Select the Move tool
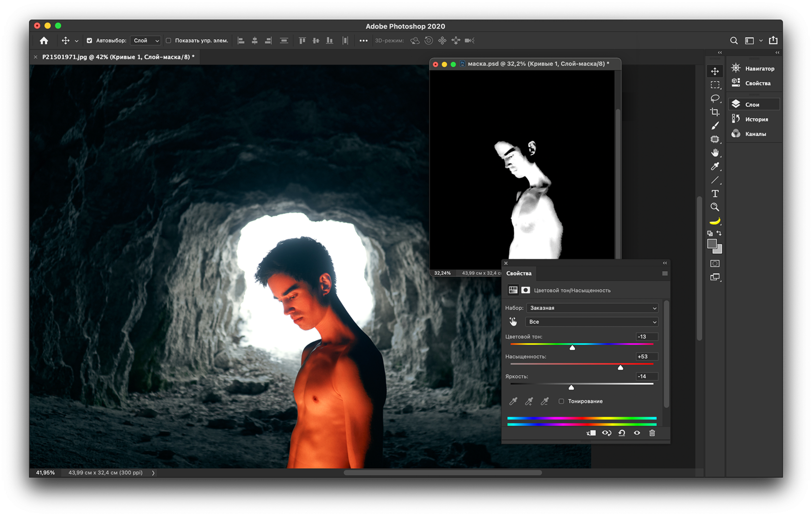The width and height of the screenshot is (812, 516). coord(715,71)
